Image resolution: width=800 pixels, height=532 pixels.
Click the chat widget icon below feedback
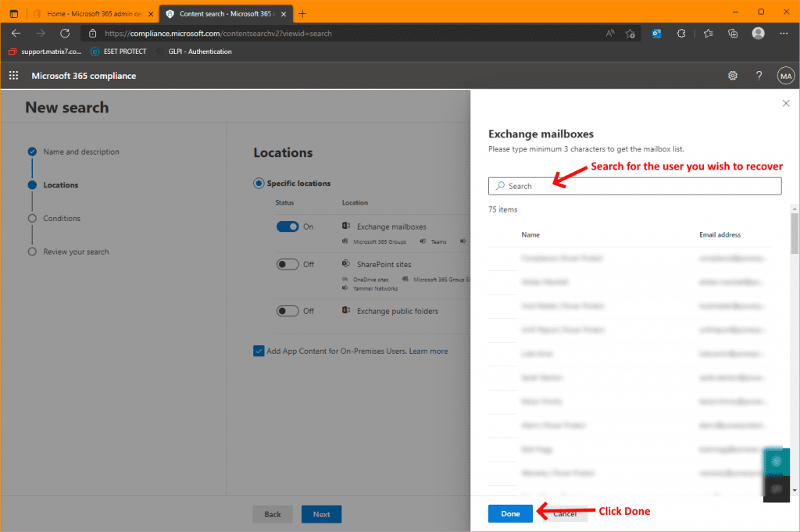777,489
